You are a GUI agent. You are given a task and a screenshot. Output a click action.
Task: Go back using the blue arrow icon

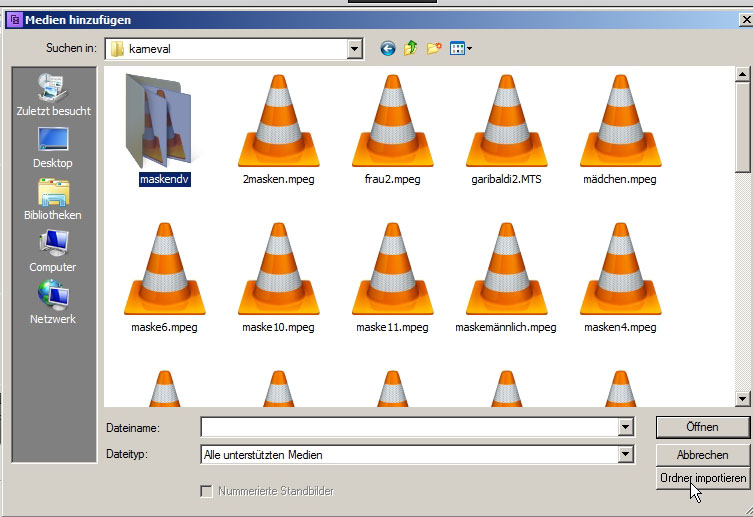(x=388, y=48)
